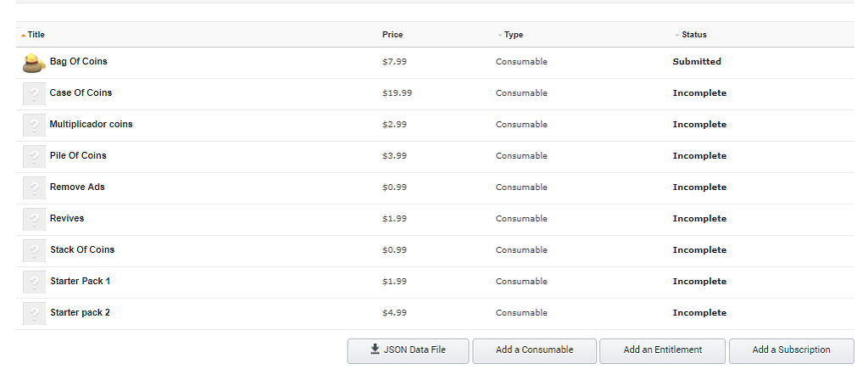Click placeholder icon beside Stack Of Coins
The height and width of the screenshot is (386, 868).
(34, 251)
